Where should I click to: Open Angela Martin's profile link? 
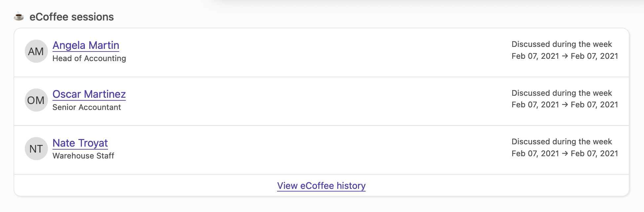coord(86,45)
